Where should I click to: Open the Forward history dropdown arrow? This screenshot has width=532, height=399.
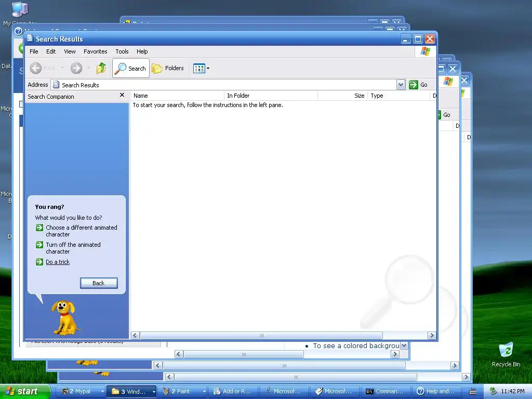click(x=88, y=68)
